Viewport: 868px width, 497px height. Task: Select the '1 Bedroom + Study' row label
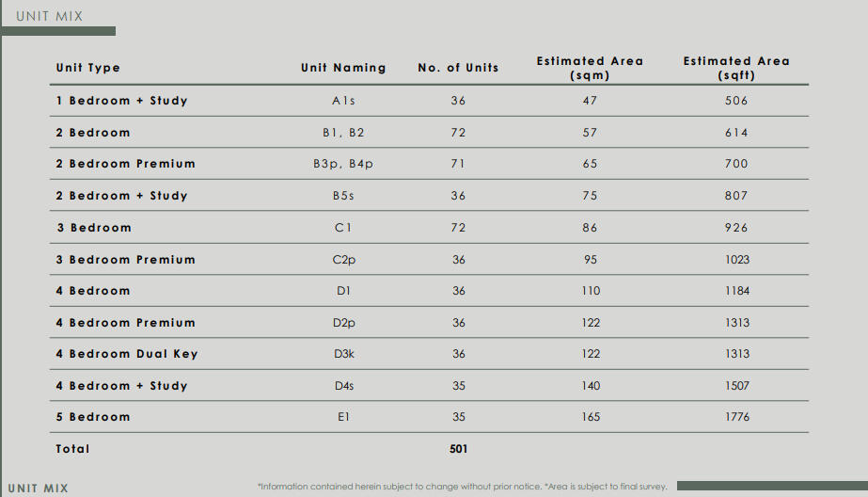[x=122, y=101]
